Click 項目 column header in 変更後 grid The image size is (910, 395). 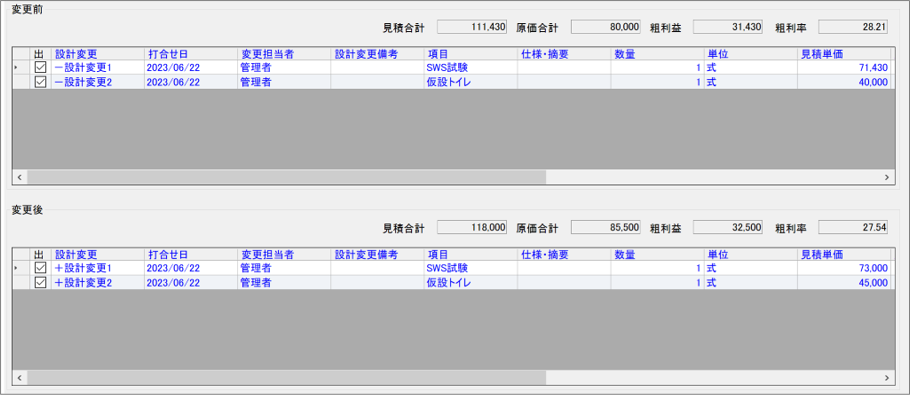pos(471,255)
